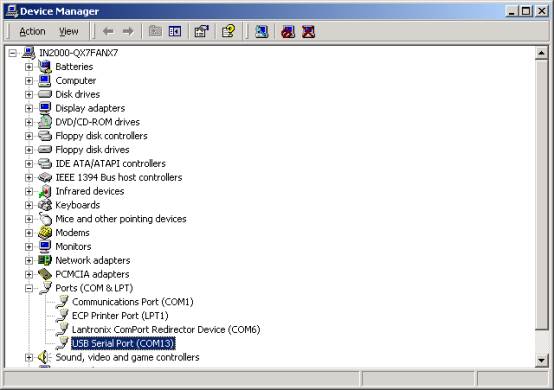Click the scrollbar down arrow
The height and width of the screenshot is (390, 554).
[541, 360]
